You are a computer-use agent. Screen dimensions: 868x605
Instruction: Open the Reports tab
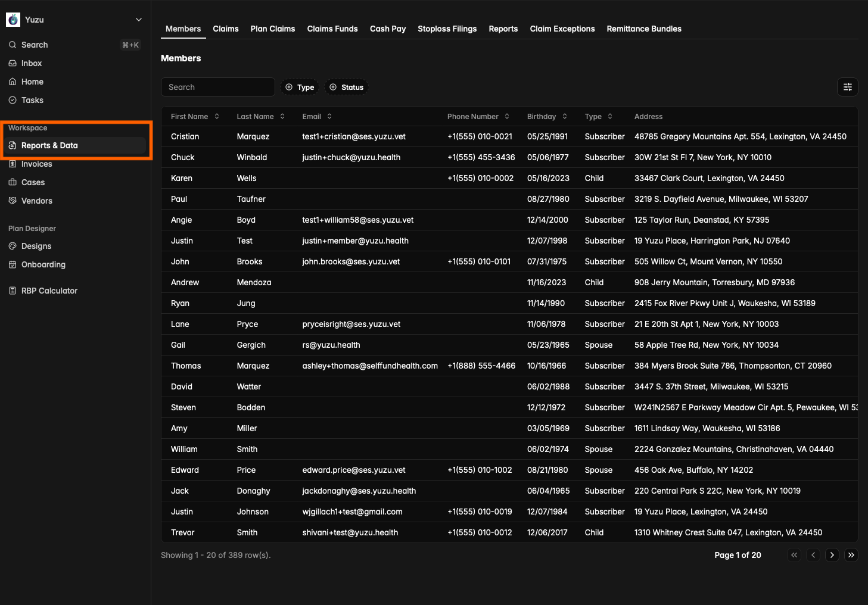point(503,29)
